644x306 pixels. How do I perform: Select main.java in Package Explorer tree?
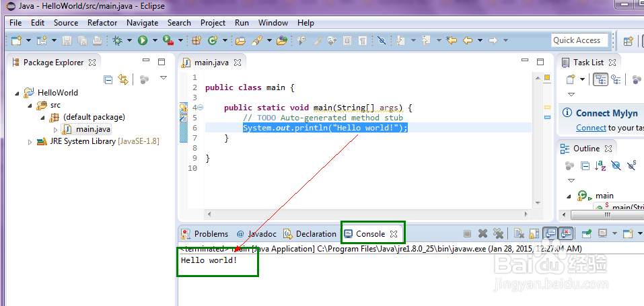point(86,129)
